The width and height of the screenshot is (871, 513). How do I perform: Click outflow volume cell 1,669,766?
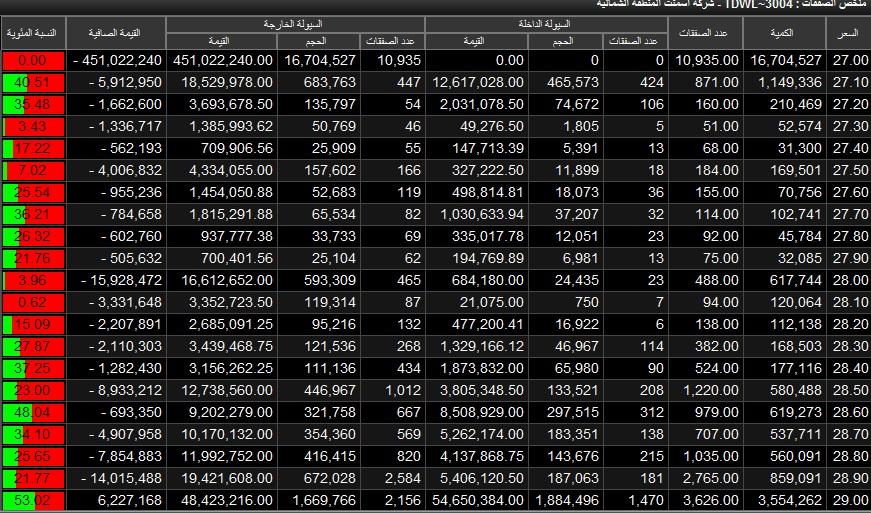point(318,500)
